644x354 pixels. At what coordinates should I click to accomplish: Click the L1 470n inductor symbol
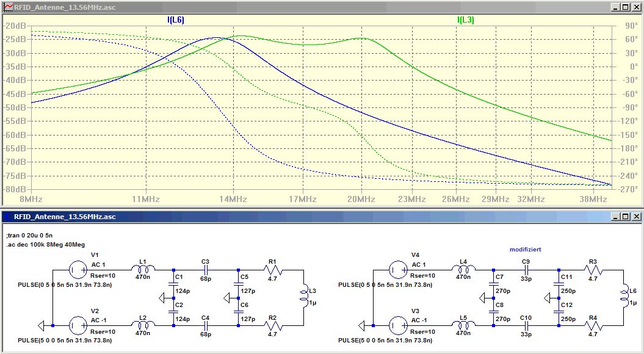point(145,268)
